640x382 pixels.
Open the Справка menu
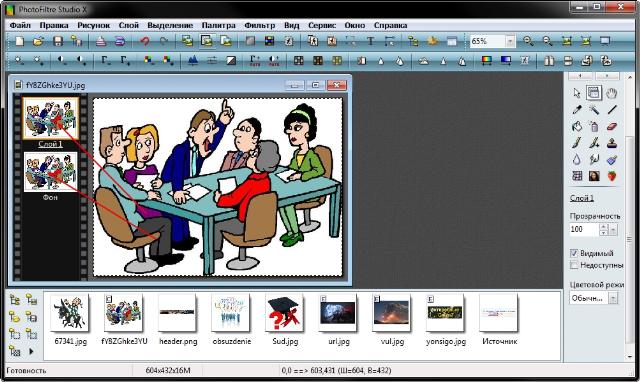[390, 25]
